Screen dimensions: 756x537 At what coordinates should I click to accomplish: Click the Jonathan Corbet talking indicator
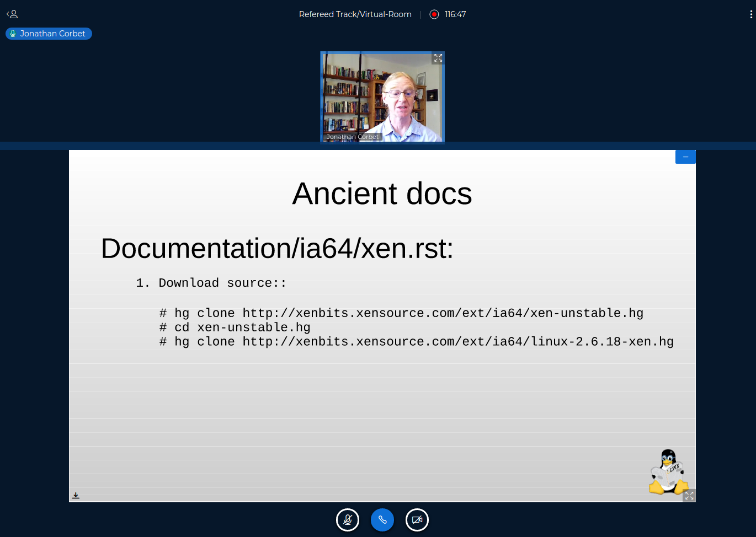point(49,34)
